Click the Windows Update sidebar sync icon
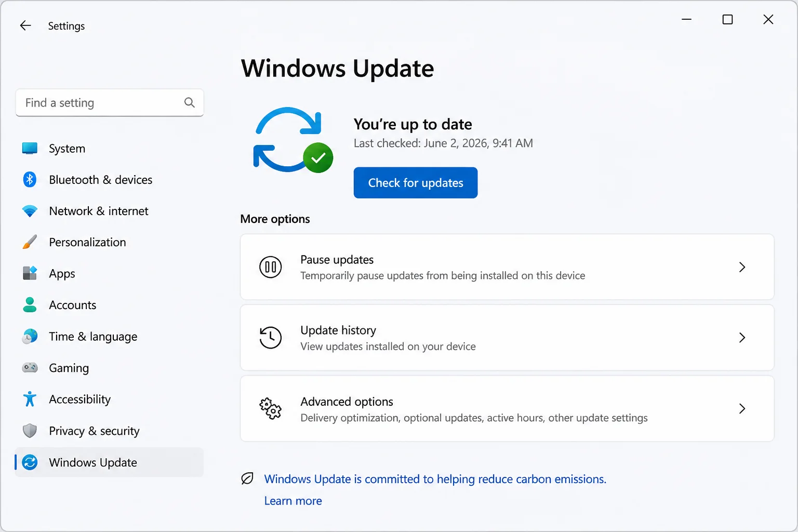The width and height of the screenshot is (798, 532). pos(30,462)
